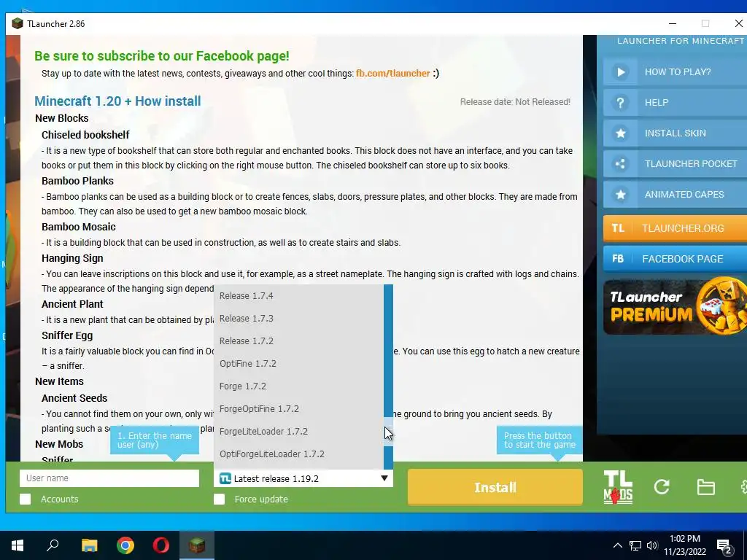Open Google Chrome from the taskbar
The width and height of the screenshot is (747, 560).
point(125,545)
